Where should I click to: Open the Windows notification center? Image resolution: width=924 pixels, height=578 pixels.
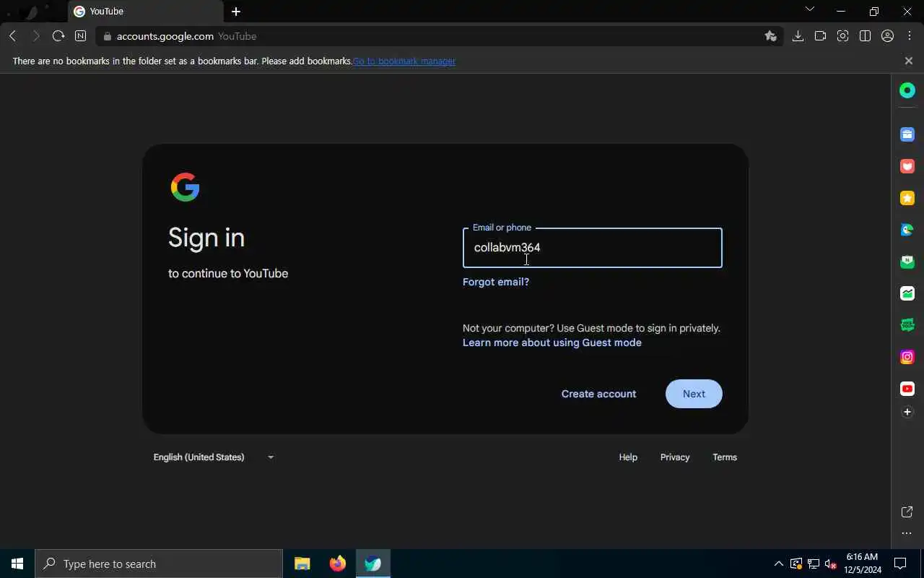click(x=900, y=564)
